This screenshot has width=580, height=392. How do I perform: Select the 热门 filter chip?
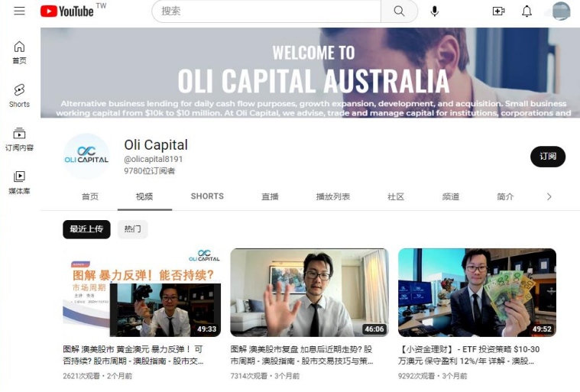click(x=132, y=229)
